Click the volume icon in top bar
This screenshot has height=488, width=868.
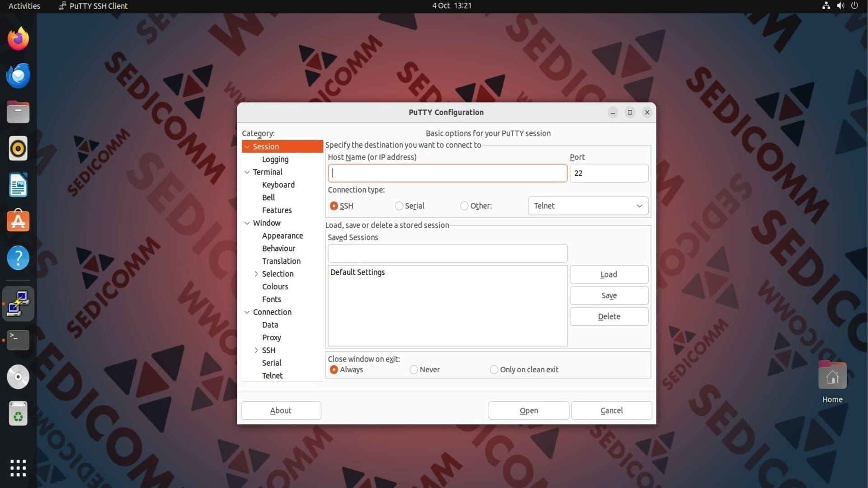point(840,6)
